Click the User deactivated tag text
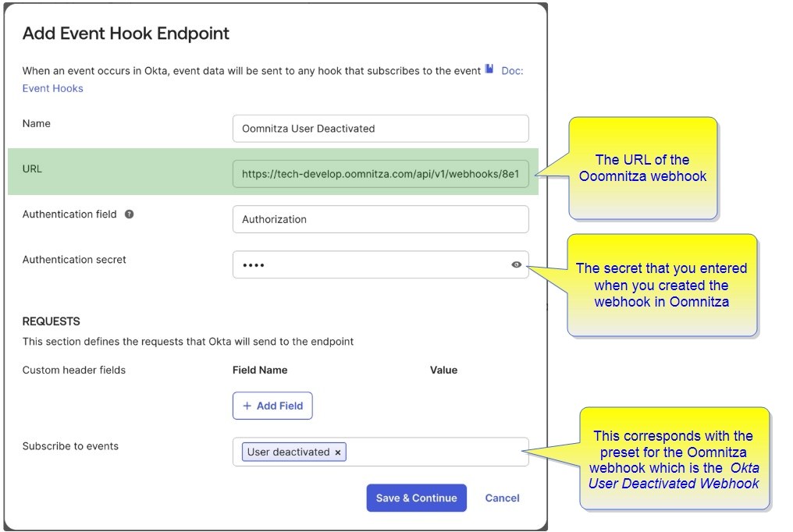This screenshot has width=793, height=532. (288, 452)
